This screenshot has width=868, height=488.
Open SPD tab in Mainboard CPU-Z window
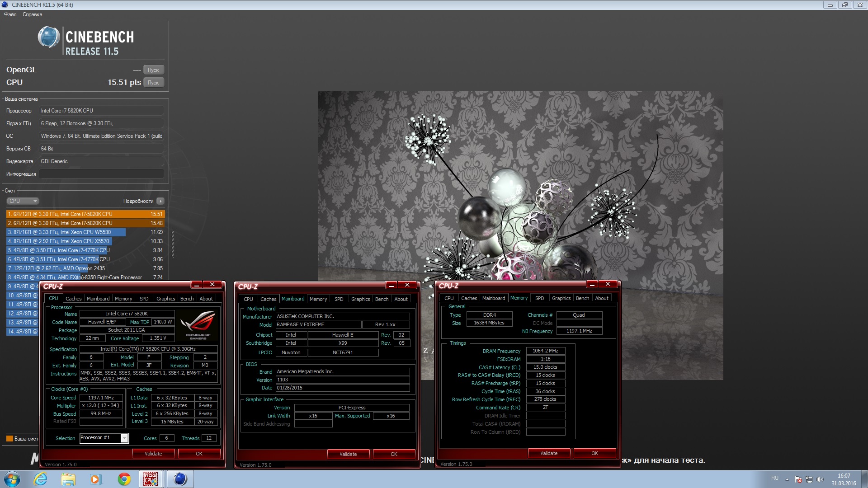339,299
